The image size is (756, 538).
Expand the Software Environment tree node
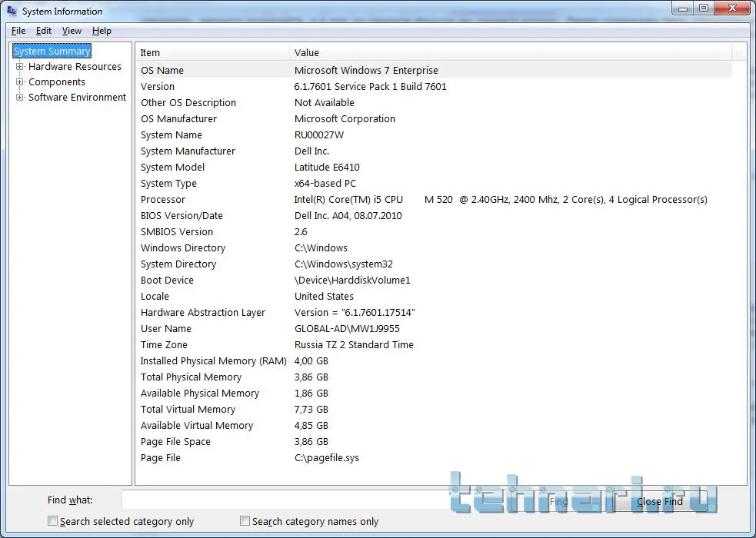[20, 98]
